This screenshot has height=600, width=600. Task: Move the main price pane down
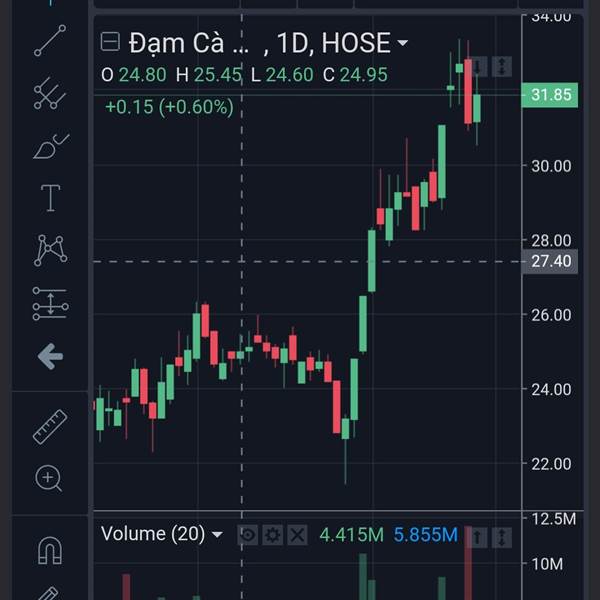click(x=478, y=67)
